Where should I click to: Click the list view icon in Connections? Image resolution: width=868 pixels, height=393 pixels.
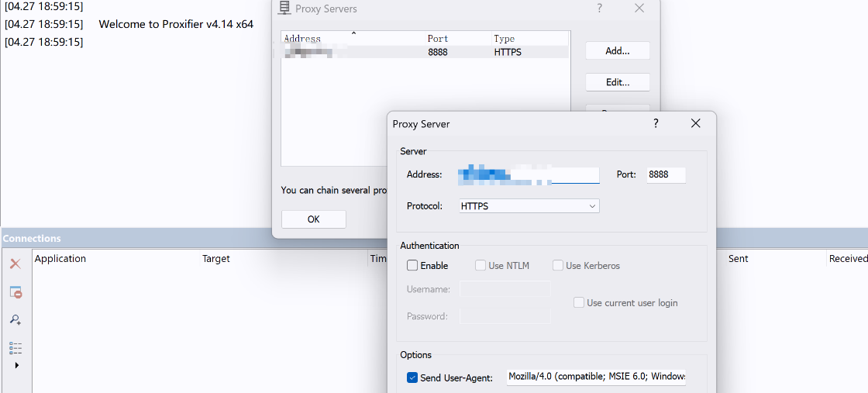[x=15, y=347]
